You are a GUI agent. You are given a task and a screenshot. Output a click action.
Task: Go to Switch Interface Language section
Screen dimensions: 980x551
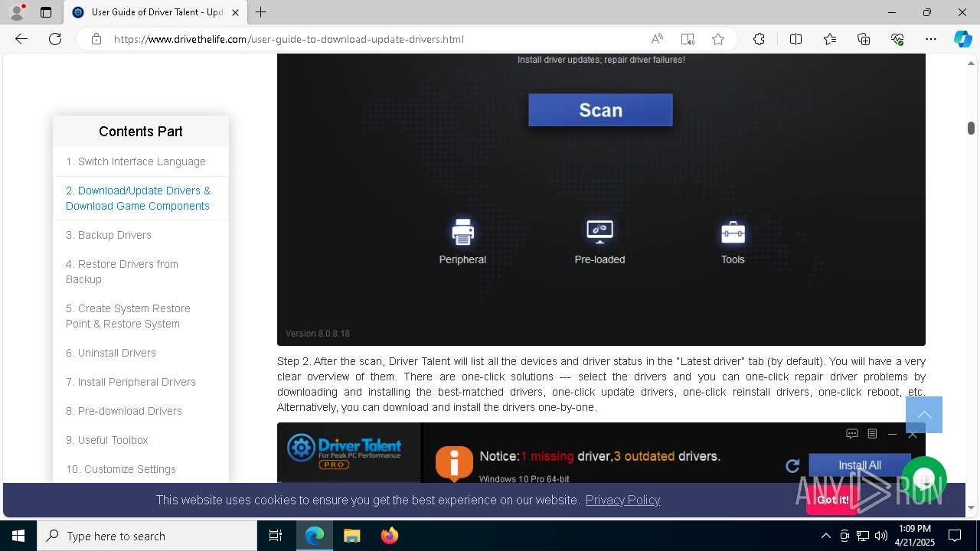tap(141, 161)
